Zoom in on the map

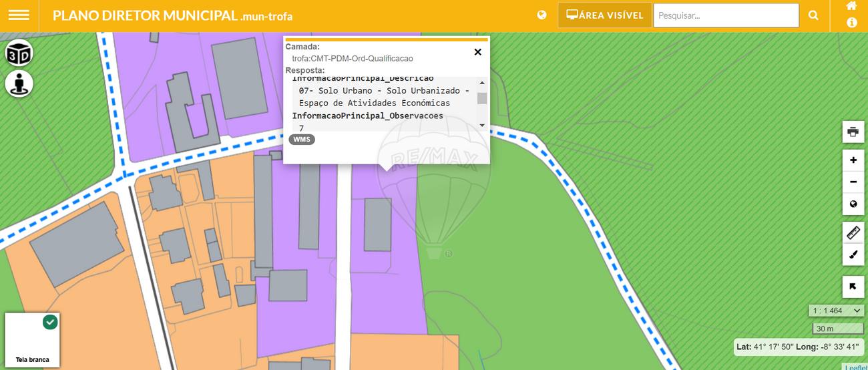853,160
